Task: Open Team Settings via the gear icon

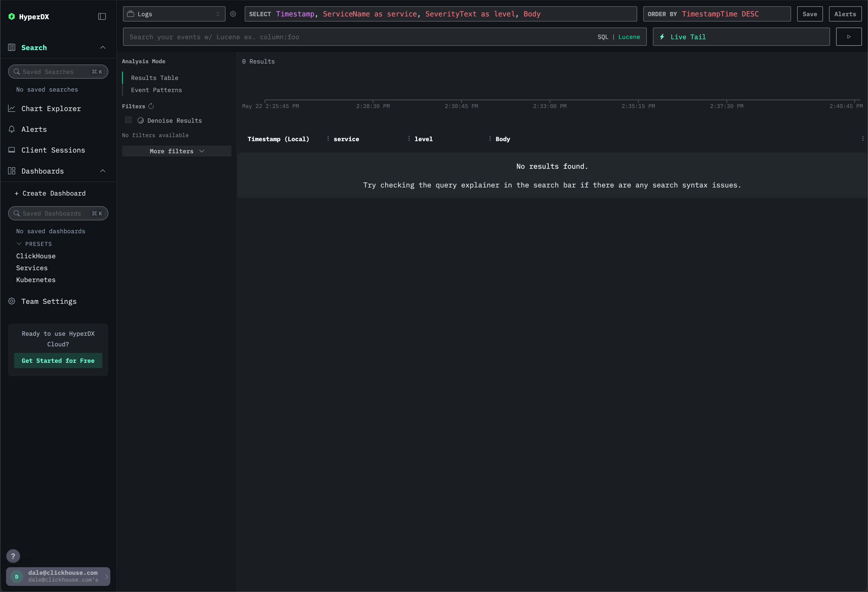Action: coord(11,301)
